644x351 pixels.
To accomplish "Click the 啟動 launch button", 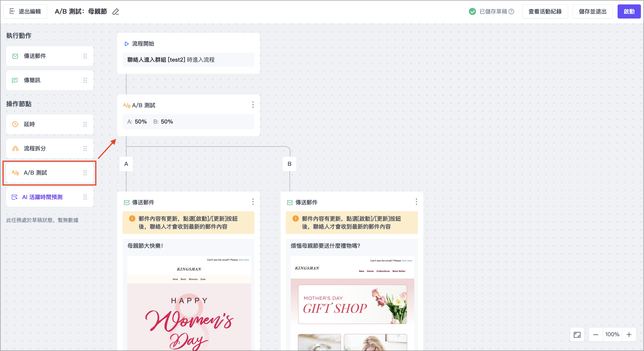I will (629, 11).
